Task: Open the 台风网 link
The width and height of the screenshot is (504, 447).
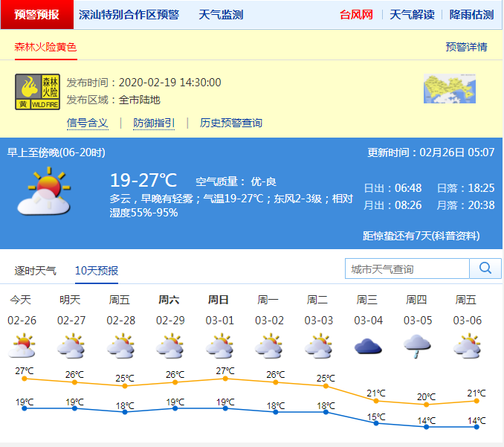Action: (356, 15)
